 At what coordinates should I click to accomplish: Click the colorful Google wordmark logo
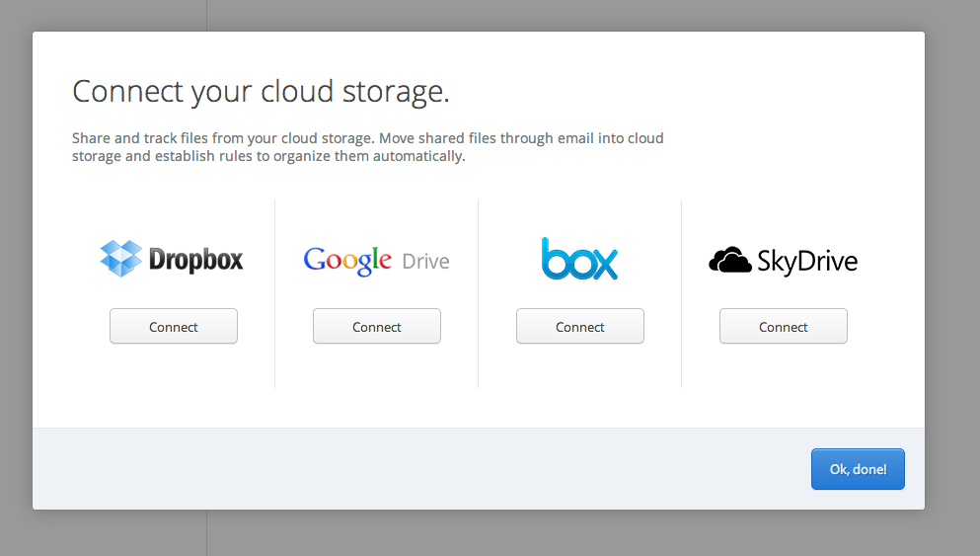point(347,260)
